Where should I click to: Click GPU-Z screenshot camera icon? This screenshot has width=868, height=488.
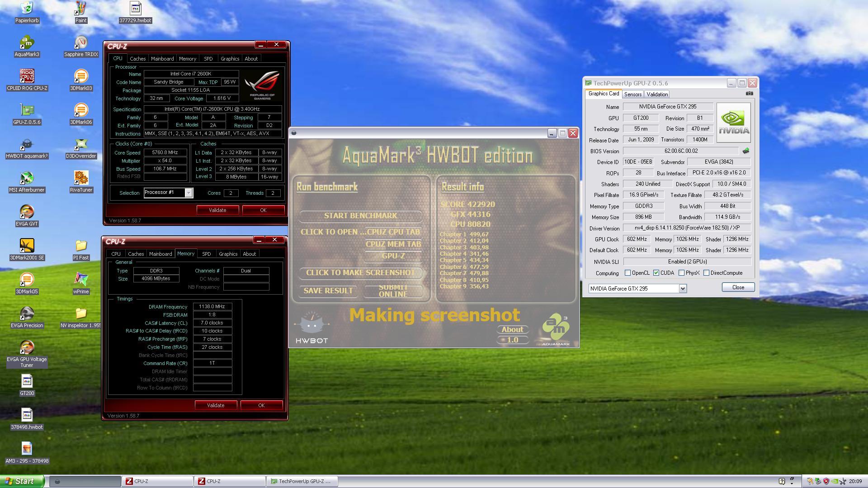[749, 94]
